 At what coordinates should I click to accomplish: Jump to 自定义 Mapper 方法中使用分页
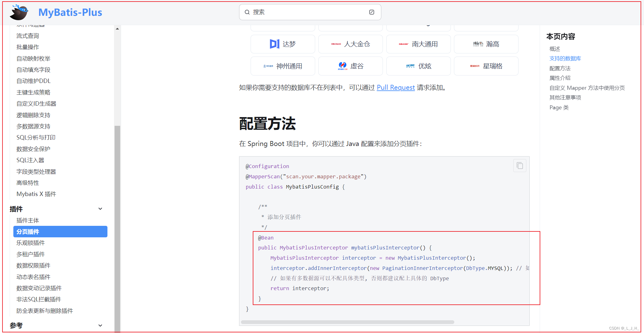[x=587, y=88]
